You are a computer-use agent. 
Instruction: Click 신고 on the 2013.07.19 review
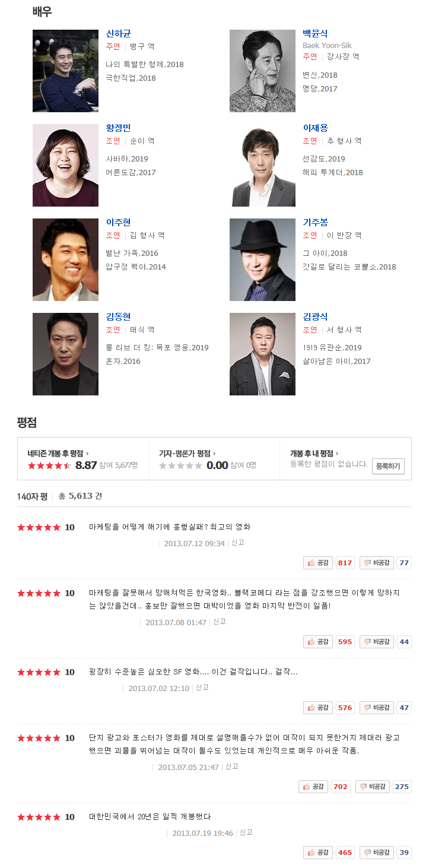click(x=246, y=832)
